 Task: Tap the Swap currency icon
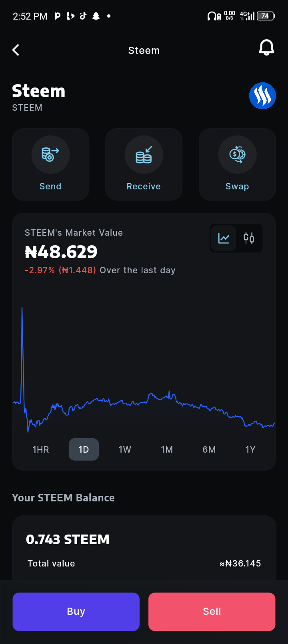tap(237, 155)
